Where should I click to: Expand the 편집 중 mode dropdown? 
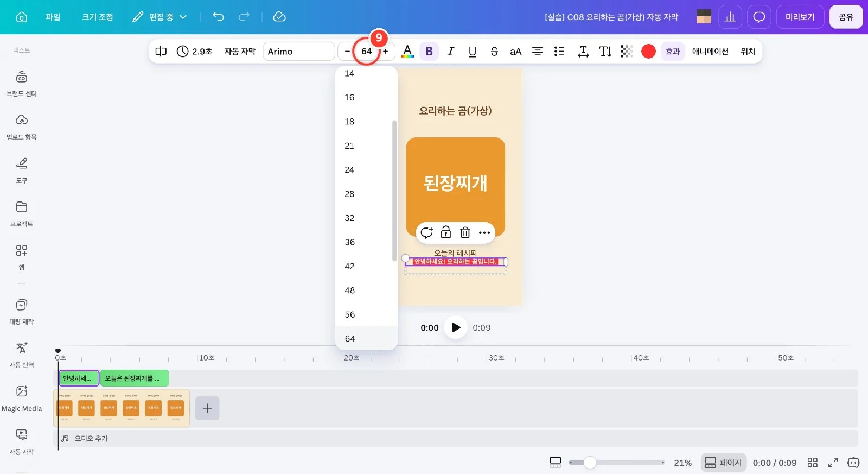coord(159,17)
